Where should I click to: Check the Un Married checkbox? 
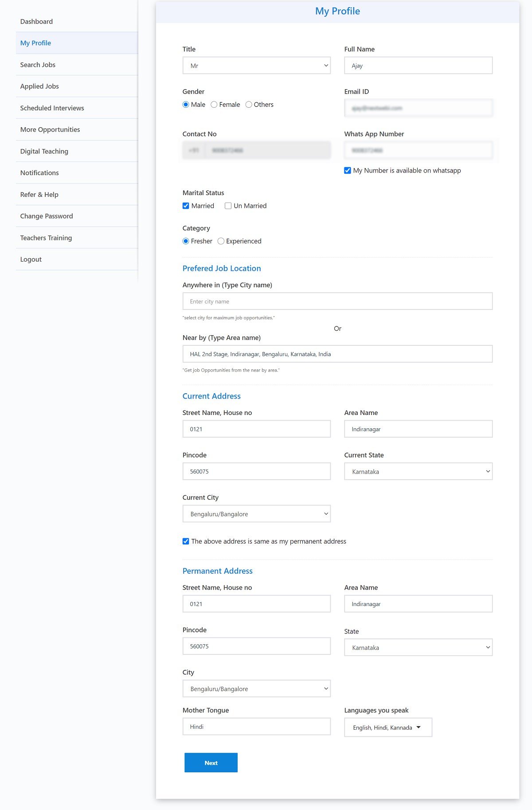(x=228, y=206)
